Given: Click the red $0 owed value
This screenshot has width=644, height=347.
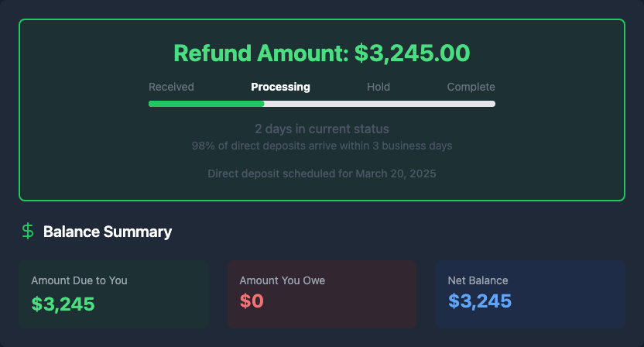Looking at the screenshot, I should click(252, 301).
